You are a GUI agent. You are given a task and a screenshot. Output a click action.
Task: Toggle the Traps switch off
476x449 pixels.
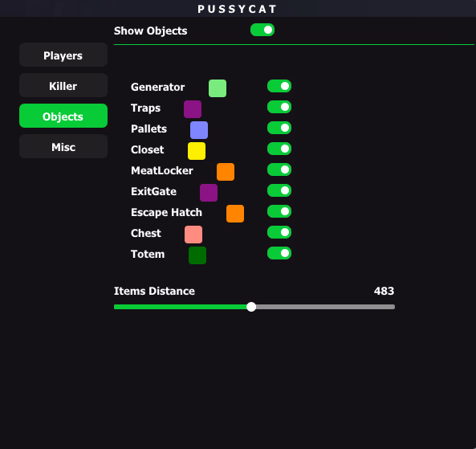tap(279, 107)
